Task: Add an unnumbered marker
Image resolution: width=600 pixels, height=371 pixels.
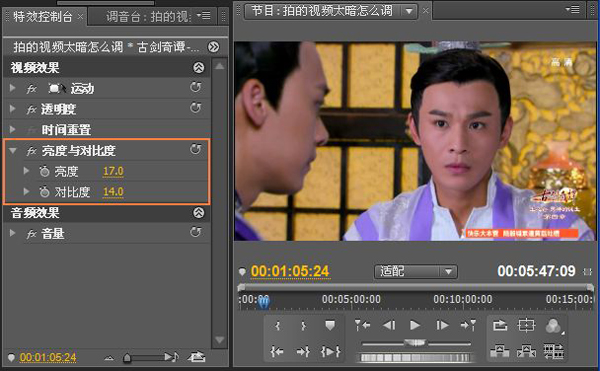Action: coord(330,325)
